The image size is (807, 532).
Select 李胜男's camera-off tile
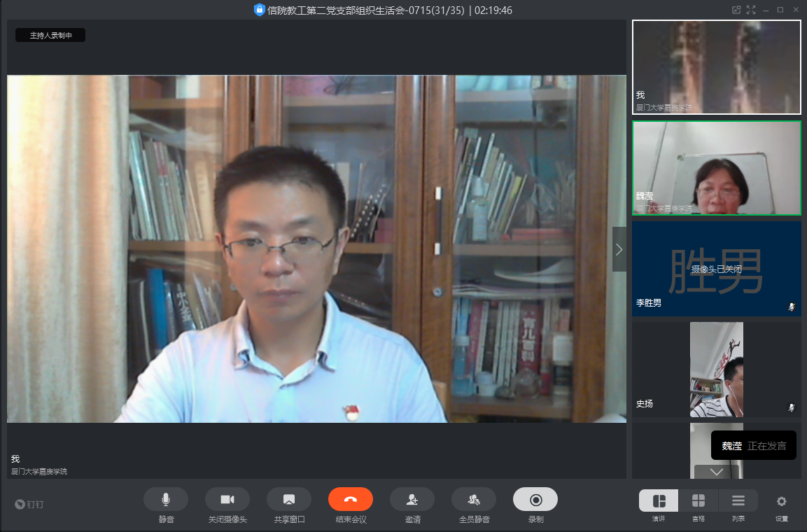(x=717, y=269)
